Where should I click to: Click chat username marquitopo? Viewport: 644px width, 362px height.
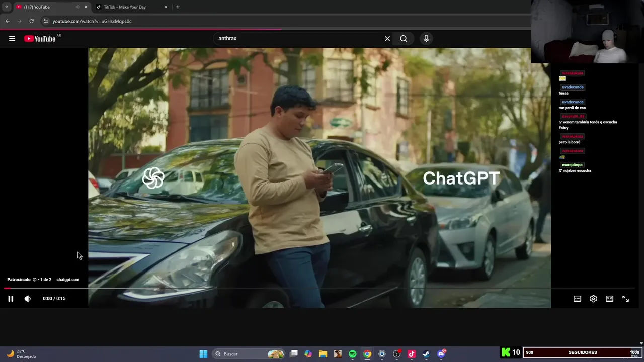(x=572, y=165)
